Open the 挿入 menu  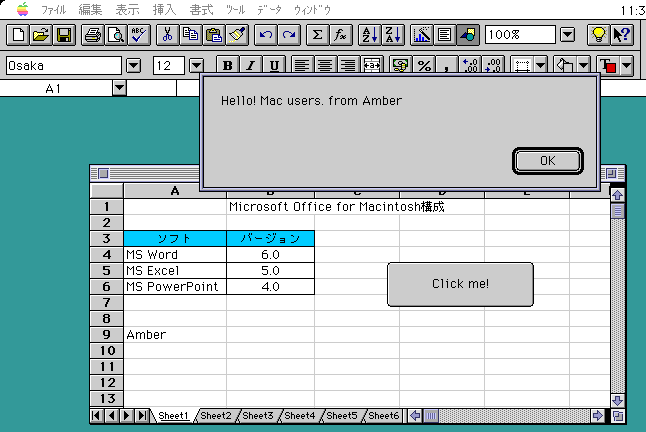pyautogui.click(x=164, y=9)
